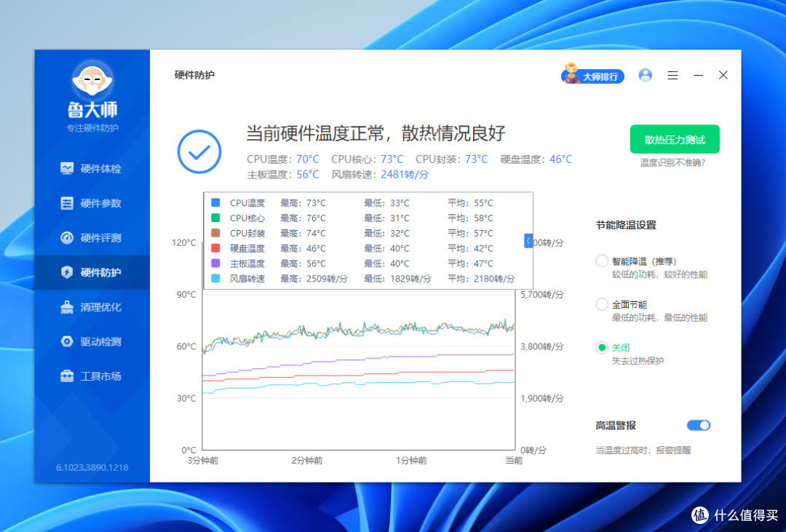Collapse the legend with the blue arrow
786x532 pixels.
(x=528, y=241)
